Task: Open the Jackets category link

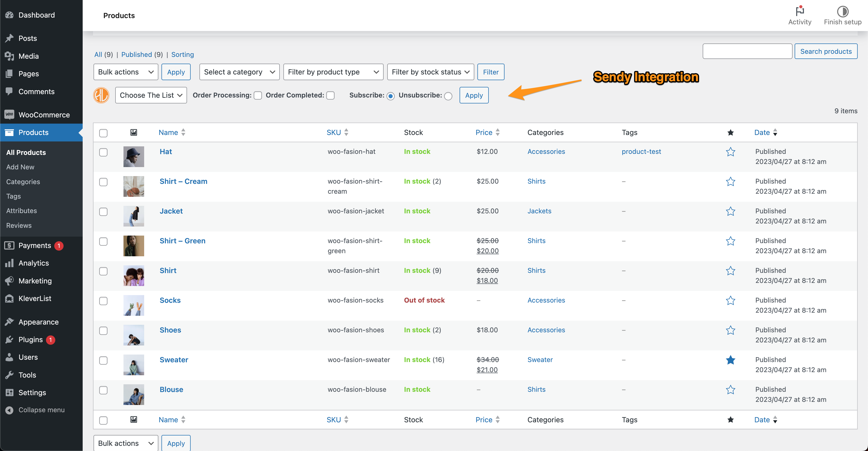Action: coord(539,211)
